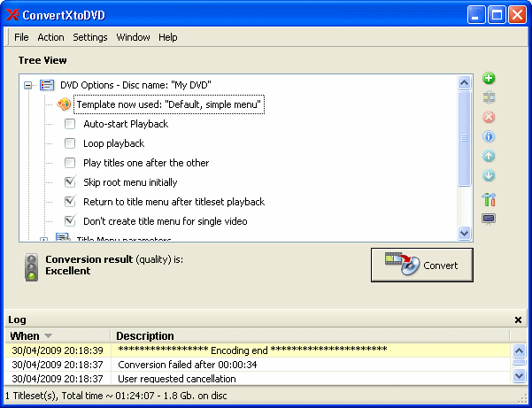Click the 20:18:39 timestamp cell
This screenshot has width=532, height=408.
pos(58,350)
